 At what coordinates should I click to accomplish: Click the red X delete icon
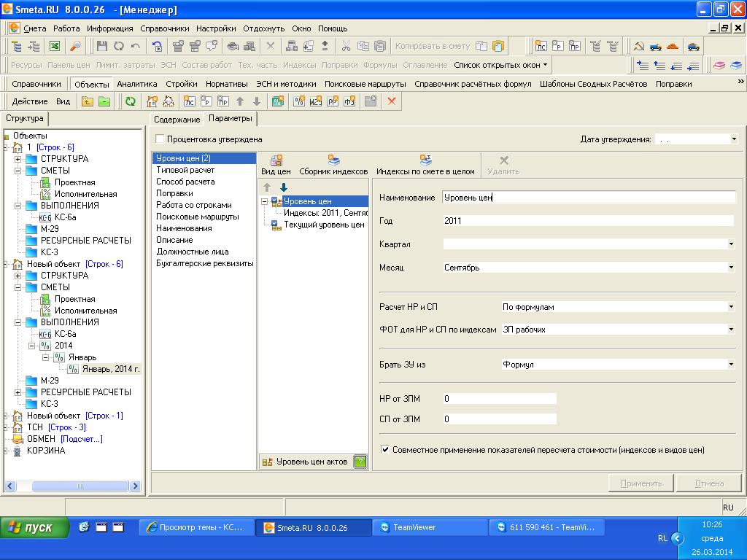pyautogui.click(x=392, y=101)
